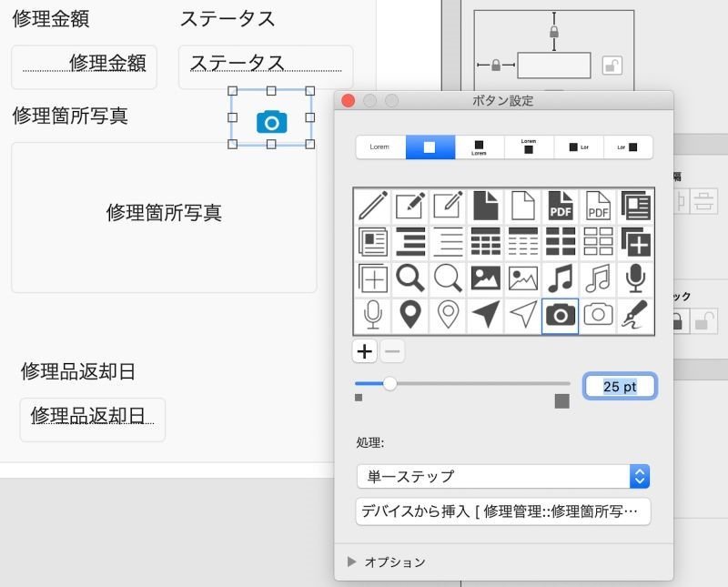Click the ステータス field on layout
The height and width of the screenshot is (587, 728).
pyautogui.click(x=266, y=66)
